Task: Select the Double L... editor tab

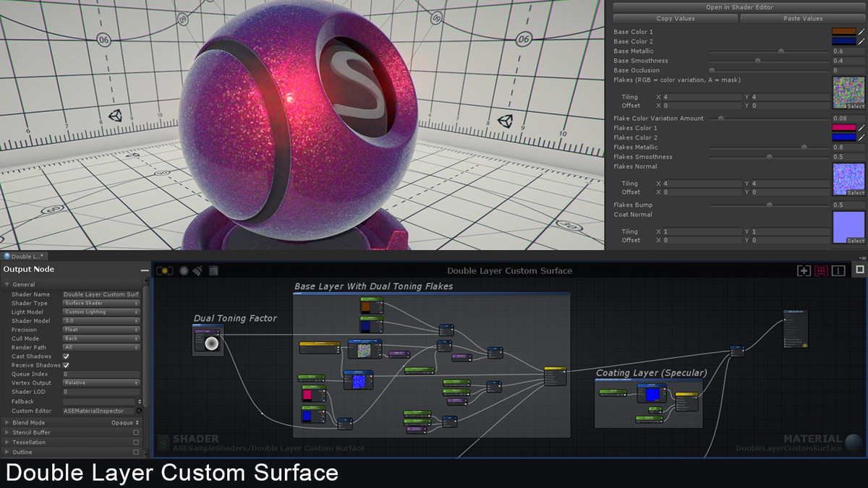Action: point(25,256)
